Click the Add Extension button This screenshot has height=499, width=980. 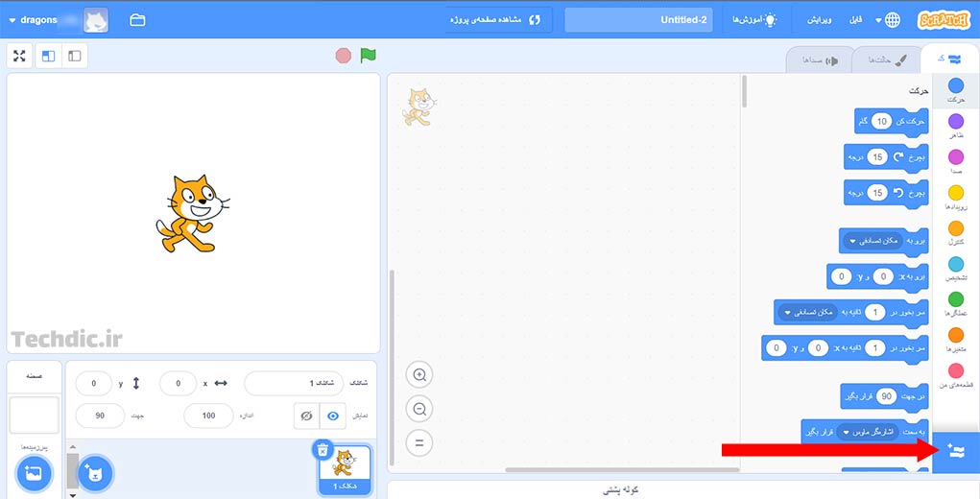point(956,452)
